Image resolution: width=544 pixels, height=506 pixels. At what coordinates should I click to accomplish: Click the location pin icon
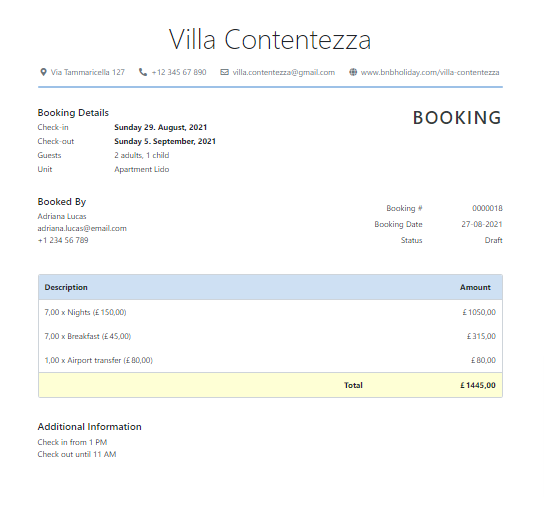[x=43, y=72]
